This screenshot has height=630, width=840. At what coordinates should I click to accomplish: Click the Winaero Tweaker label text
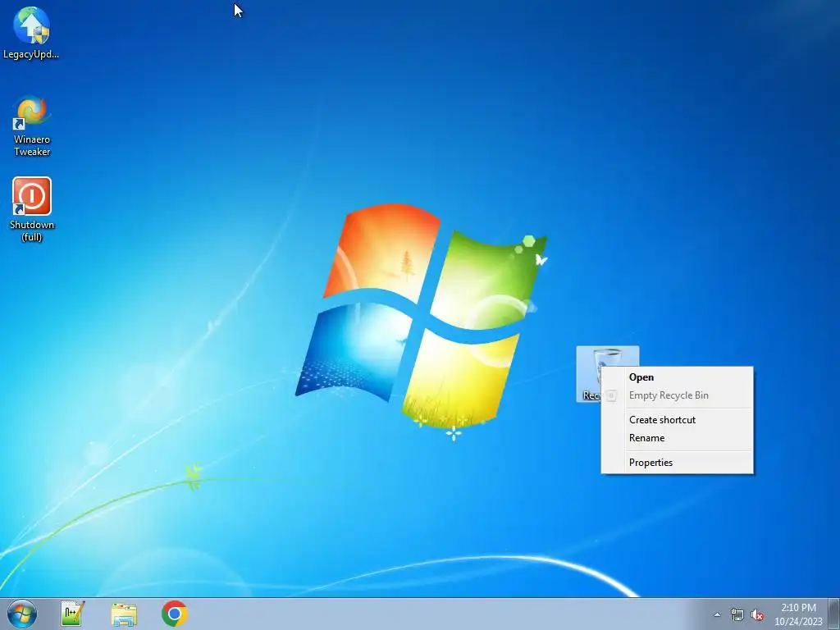coord(32,145)
